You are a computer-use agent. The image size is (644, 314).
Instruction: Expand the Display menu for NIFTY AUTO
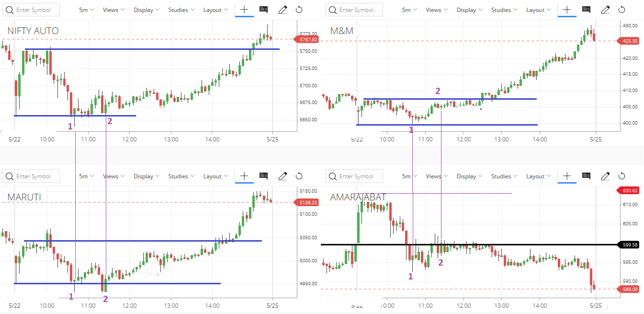[x=147, y=10]
